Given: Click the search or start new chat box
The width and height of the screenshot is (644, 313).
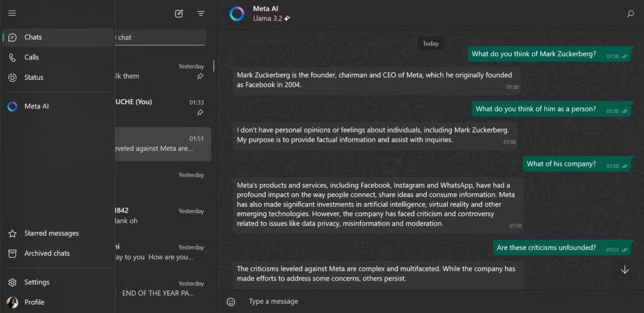Looking at the screenshot, I should click(161, 37).
